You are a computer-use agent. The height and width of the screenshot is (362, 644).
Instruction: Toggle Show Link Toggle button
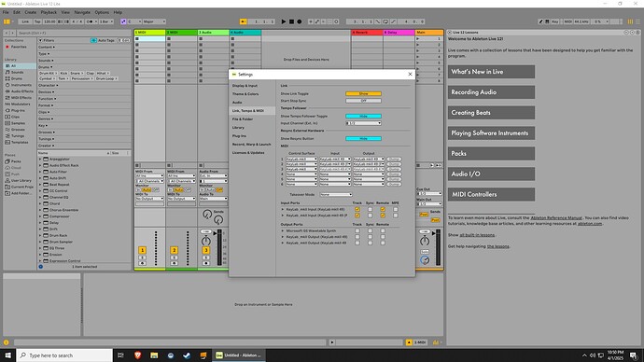[363, 93]
